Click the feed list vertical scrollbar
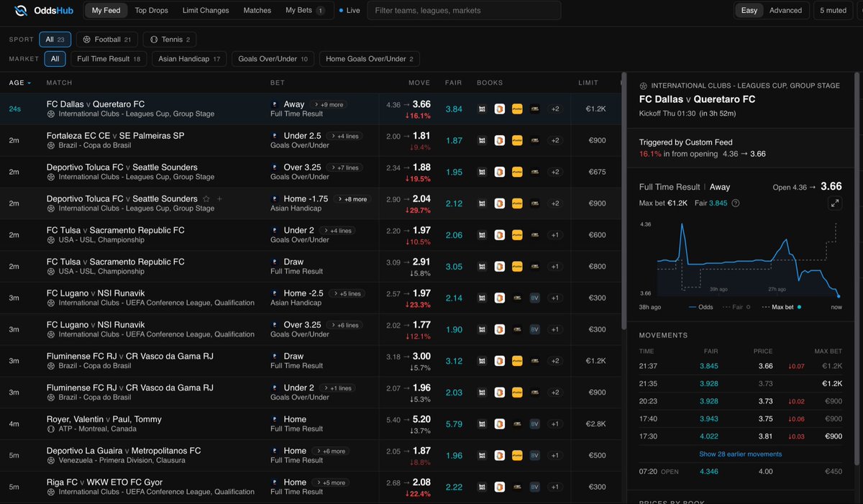863x504 pixels. click(x=623, y=201)
